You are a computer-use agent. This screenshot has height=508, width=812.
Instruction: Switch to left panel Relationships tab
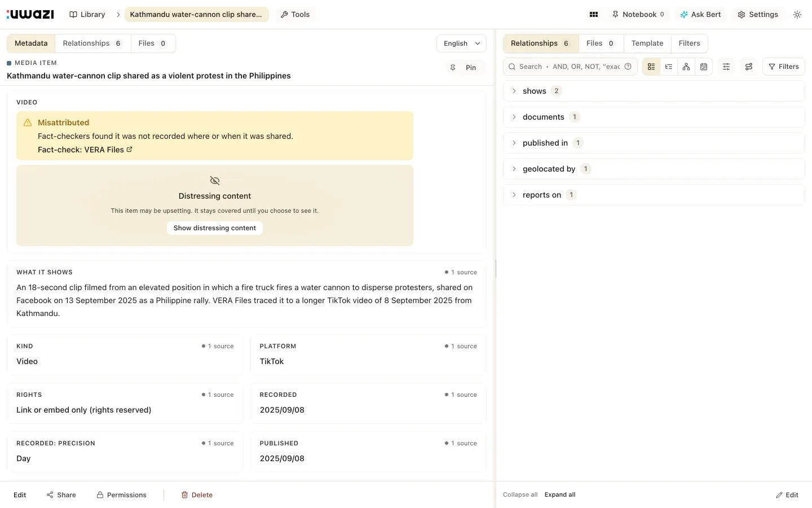pyautogui.click(x=92, y=43)
